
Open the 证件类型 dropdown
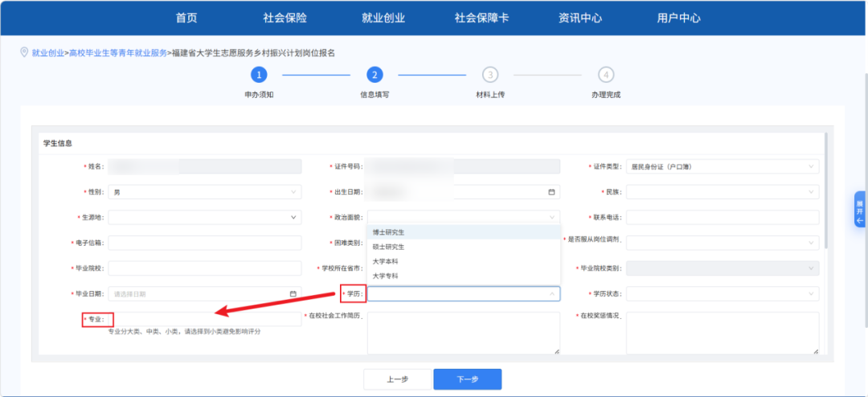(722, 167)
